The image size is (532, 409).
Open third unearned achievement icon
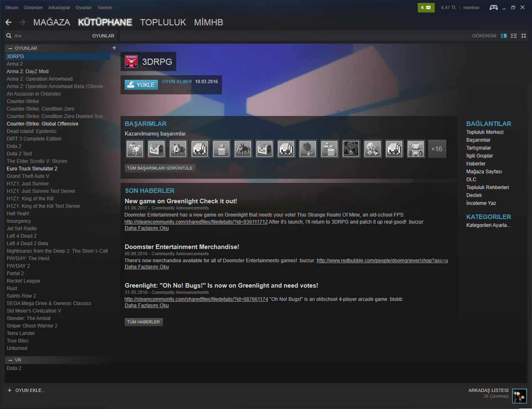[x=178, y=149]
